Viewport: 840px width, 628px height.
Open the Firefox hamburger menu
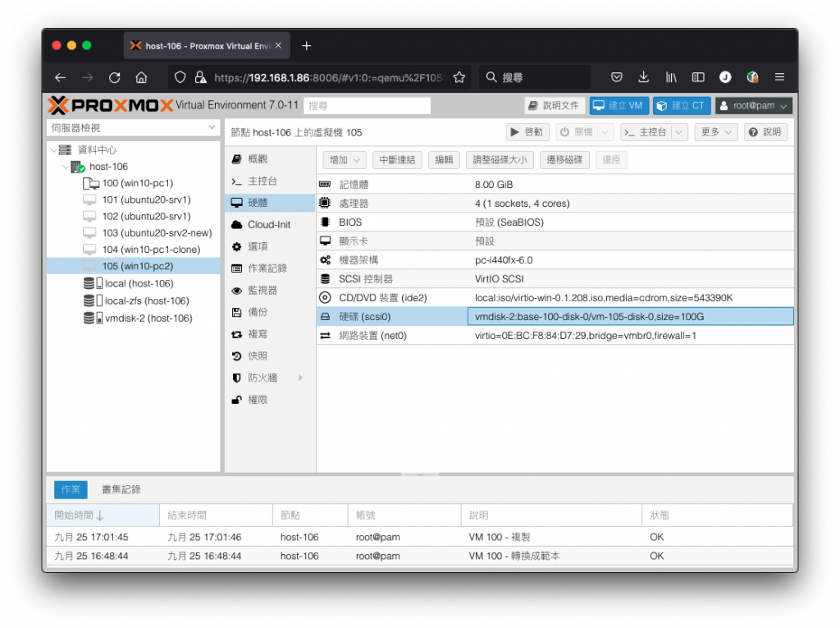[779, 77]
